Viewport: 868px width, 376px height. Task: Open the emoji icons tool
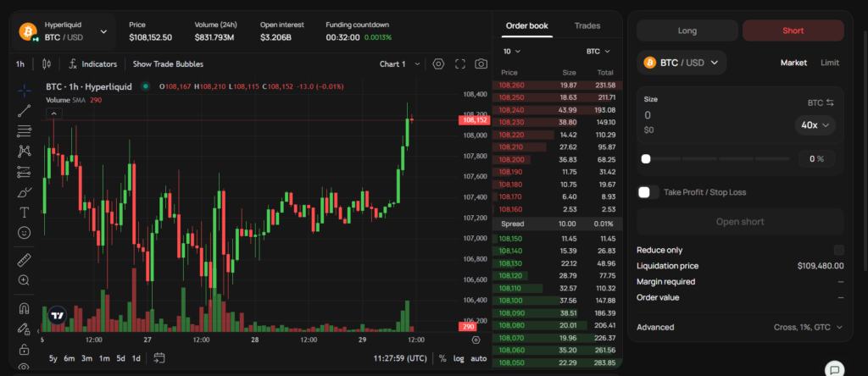coord(24,233)
